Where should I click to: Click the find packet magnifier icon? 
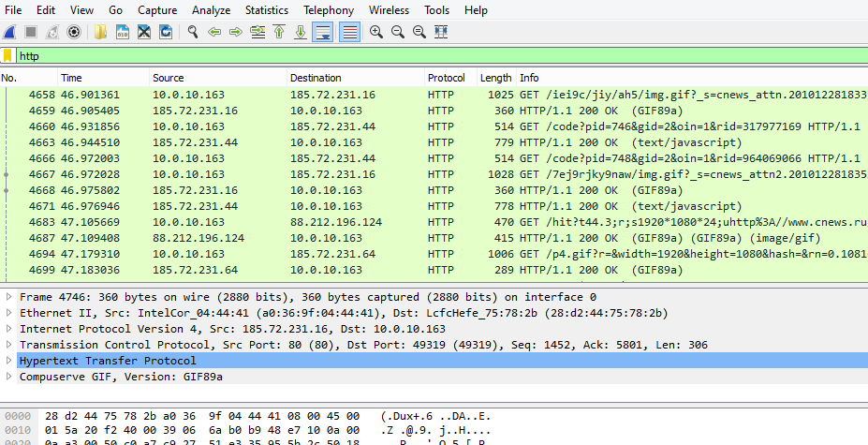click(x=193, y=32)
